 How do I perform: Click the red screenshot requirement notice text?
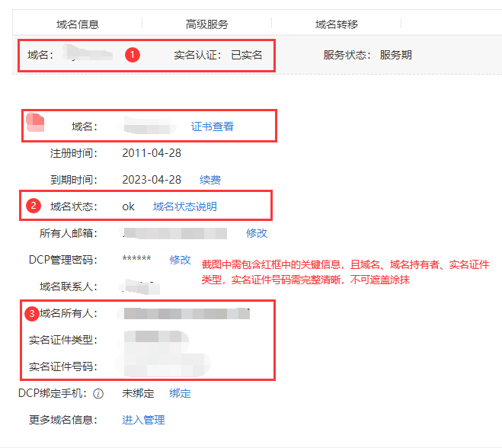344,272
